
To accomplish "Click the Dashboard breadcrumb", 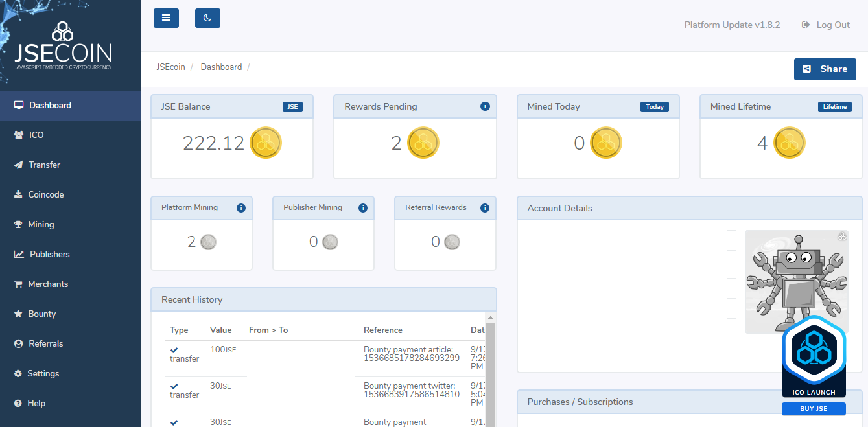I will coord(221,67).
